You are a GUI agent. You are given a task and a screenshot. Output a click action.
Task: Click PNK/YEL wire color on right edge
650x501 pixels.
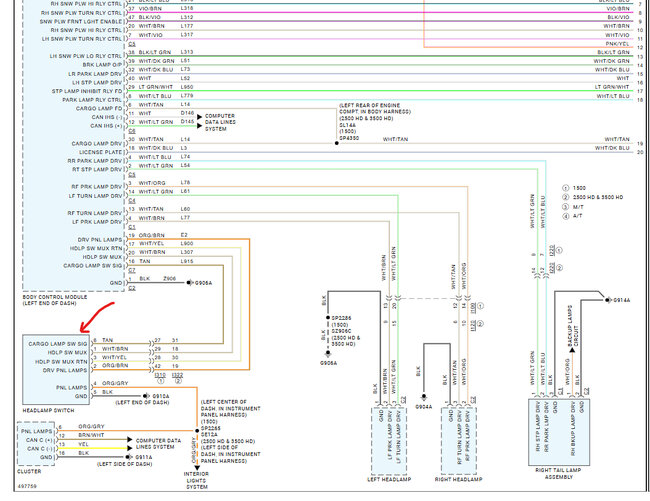pos(617,44)
